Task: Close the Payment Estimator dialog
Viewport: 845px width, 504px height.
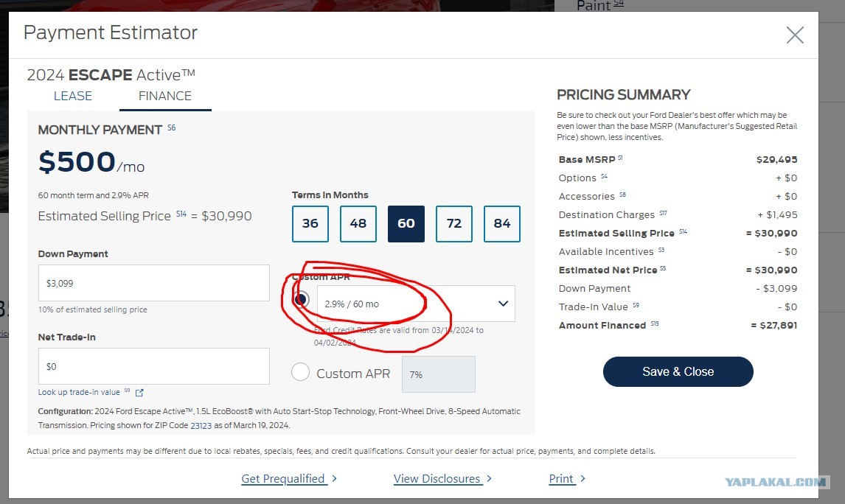Action: (795, 35)
